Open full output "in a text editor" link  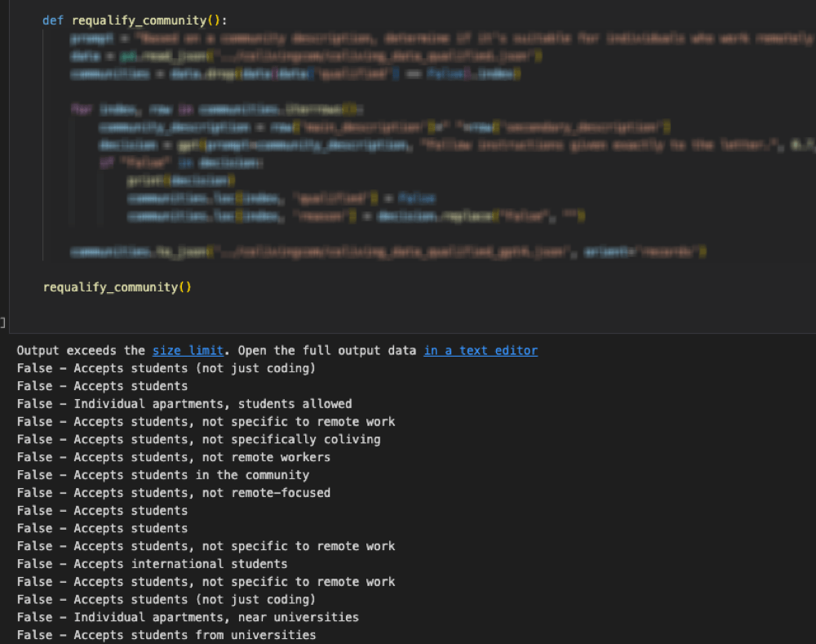click(481, 350)
